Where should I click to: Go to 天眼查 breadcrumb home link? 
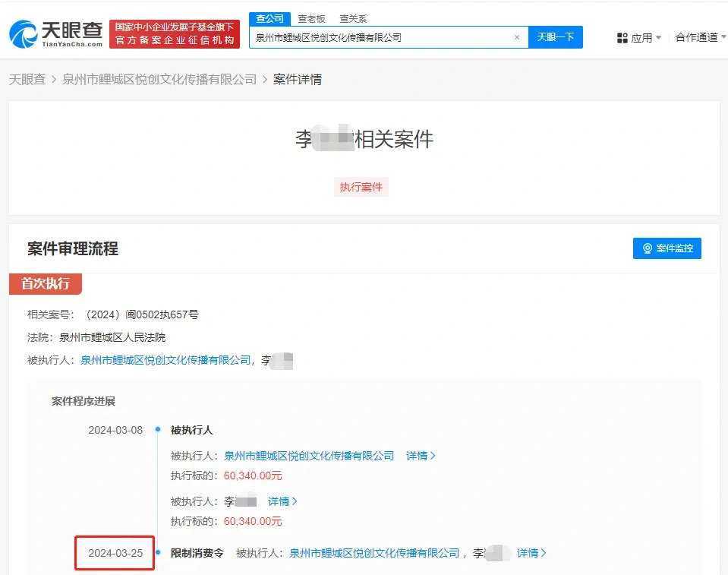[x=27, y=79]
